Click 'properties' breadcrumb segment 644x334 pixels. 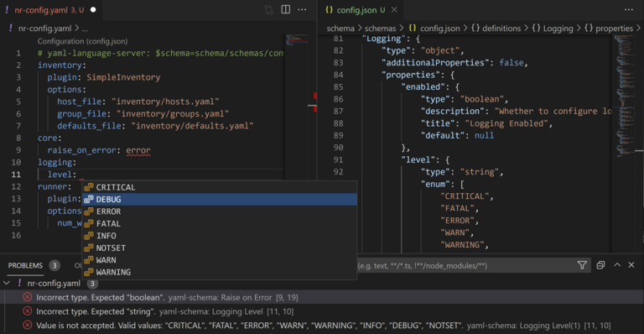(614, 29)
